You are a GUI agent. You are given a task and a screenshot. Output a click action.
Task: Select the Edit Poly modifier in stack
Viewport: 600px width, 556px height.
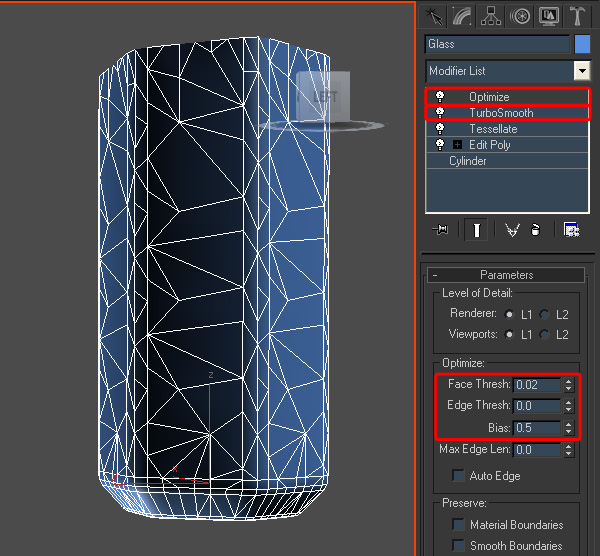pos(507,145)
